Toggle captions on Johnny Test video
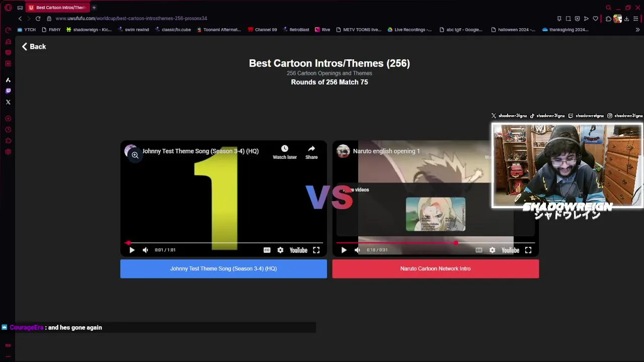The image size is (644, 362). point(267,250)
